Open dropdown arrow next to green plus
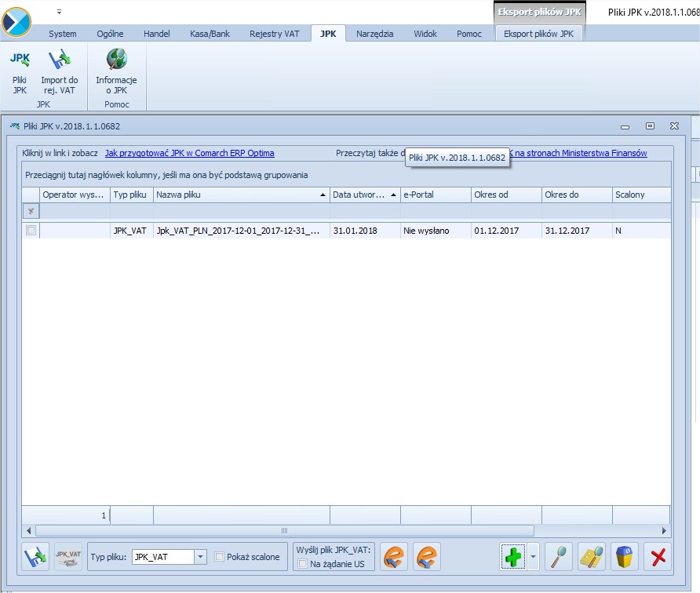 coord(533,557)
